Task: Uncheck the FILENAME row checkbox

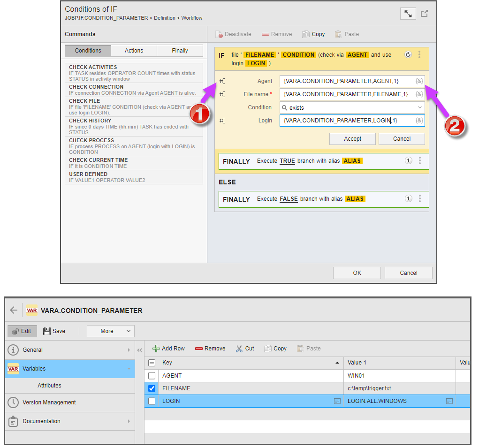Action: point(151,388)
